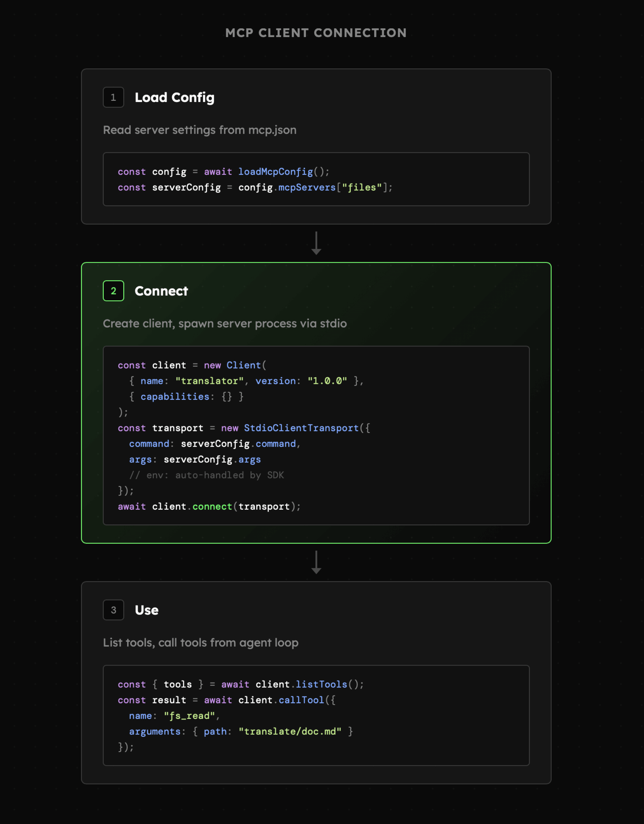Screen dimensions: 644x824
Task: Click the arrow between Load Config and Connect
Action: click(316, 243)
